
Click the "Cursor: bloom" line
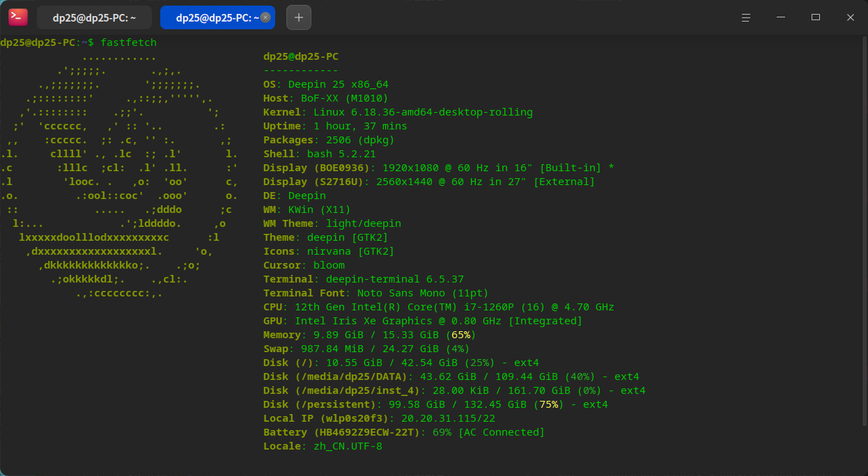304,265
